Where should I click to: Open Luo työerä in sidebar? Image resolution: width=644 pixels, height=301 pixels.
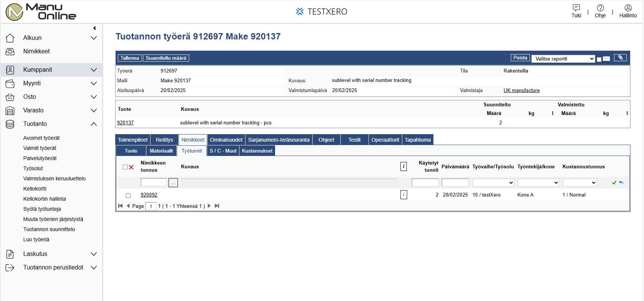pos(36,239)
